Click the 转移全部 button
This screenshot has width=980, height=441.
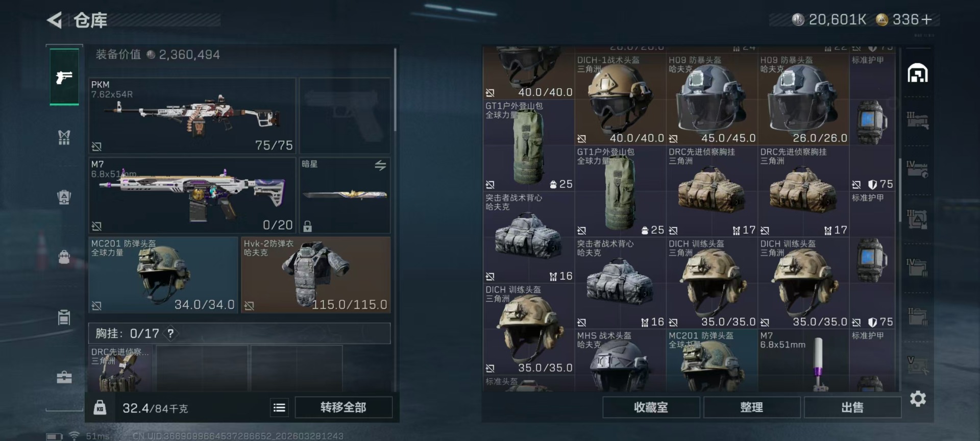coord(344,407)
